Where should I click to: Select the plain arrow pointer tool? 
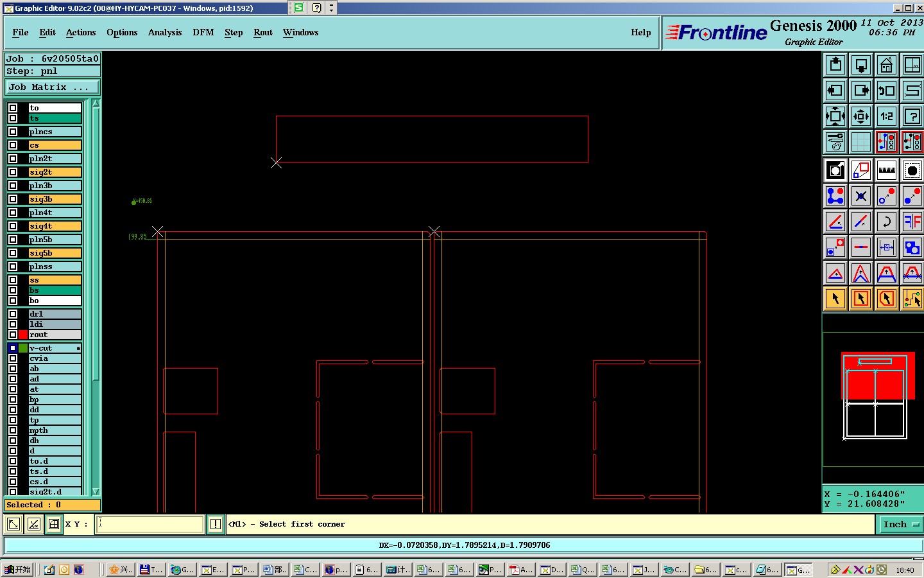(835, 299)
